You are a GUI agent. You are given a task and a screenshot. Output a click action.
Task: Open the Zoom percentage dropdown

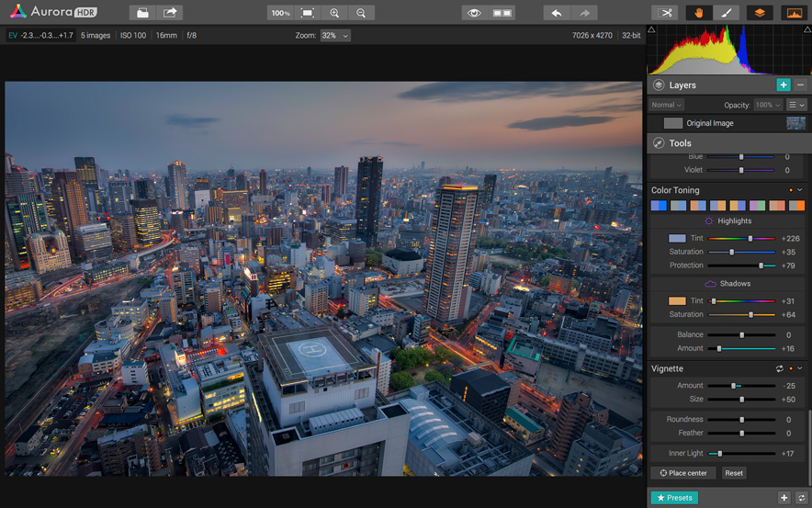click(335, 36)
